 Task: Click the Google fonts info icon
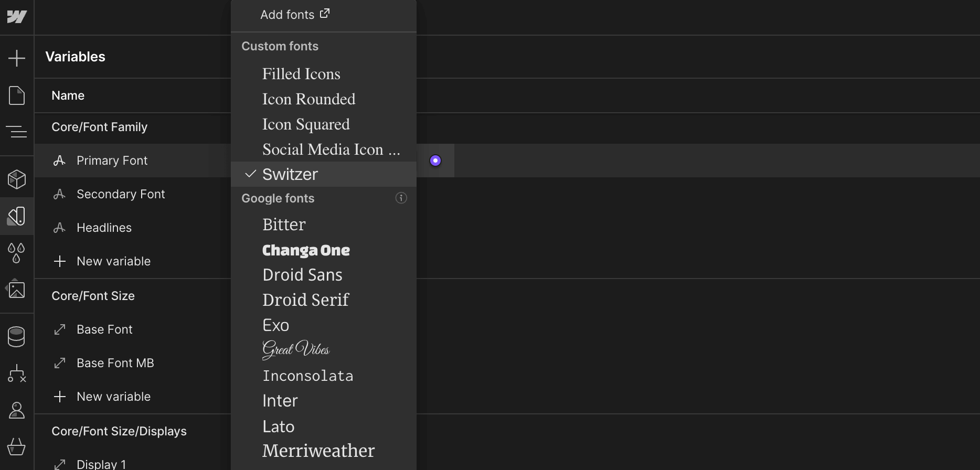coord(401,198)
